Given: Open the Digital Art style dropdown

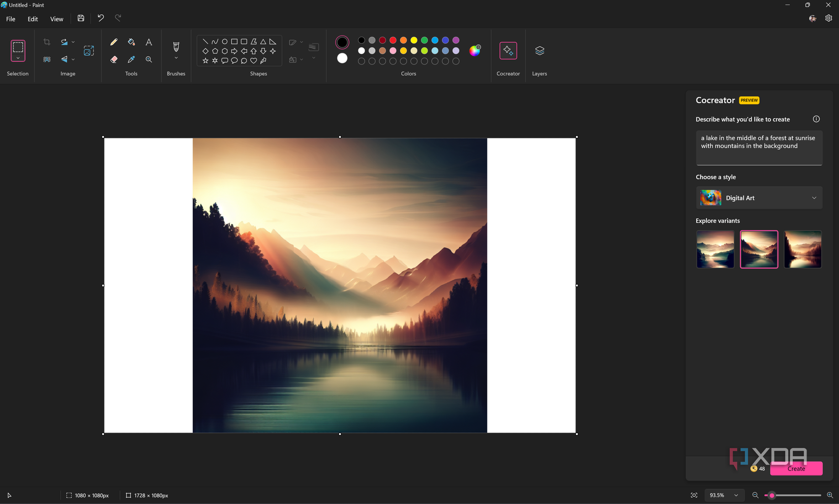Looking at the screenshot, I should 759,198.
